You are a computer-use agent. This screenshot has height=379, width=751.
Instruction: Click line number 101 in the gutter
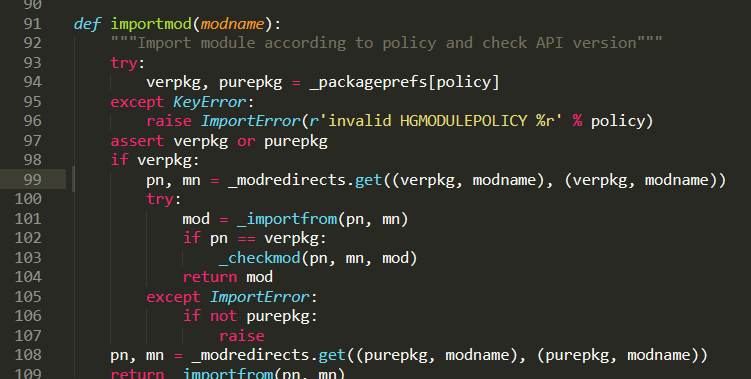point(28,219)
